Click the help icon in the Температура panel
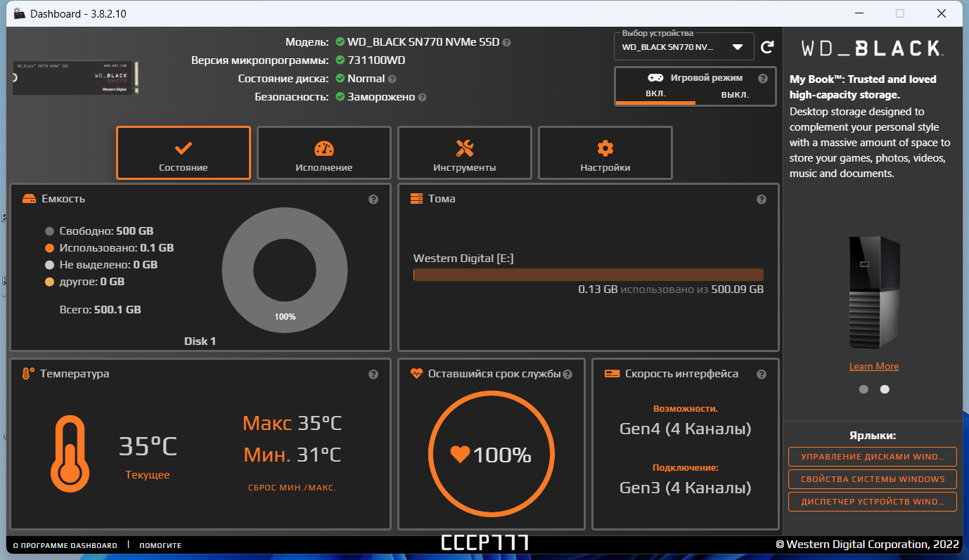This screenshot has width=969, height=560. pyautogui.click(x=373, y=374)
